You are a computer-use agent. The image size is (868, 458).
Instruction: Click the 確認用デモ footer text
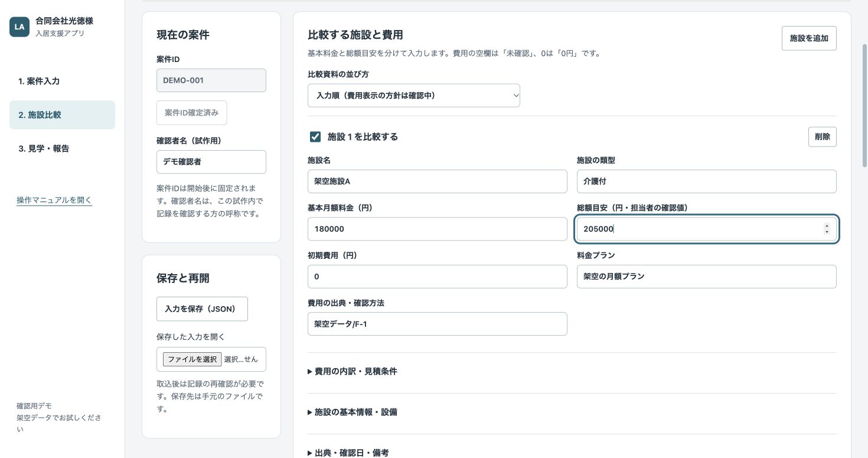click(34, 406)
